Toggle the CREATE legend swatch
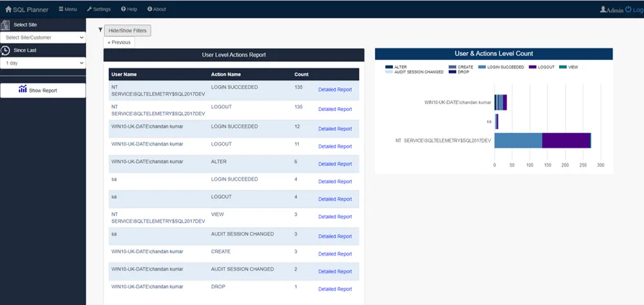This screenshot has width=644, height=305. 453,67
